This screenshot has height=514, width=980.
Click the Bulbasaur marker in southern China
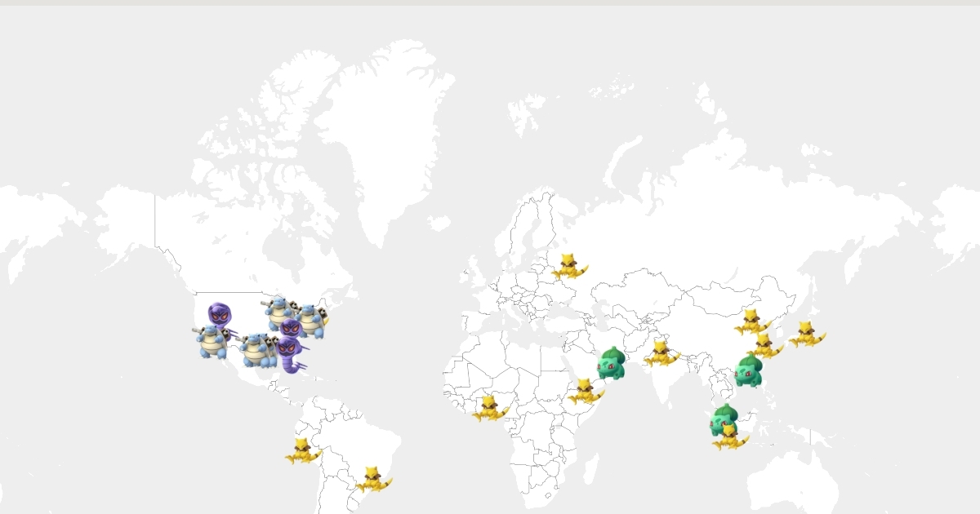point(748,371)
